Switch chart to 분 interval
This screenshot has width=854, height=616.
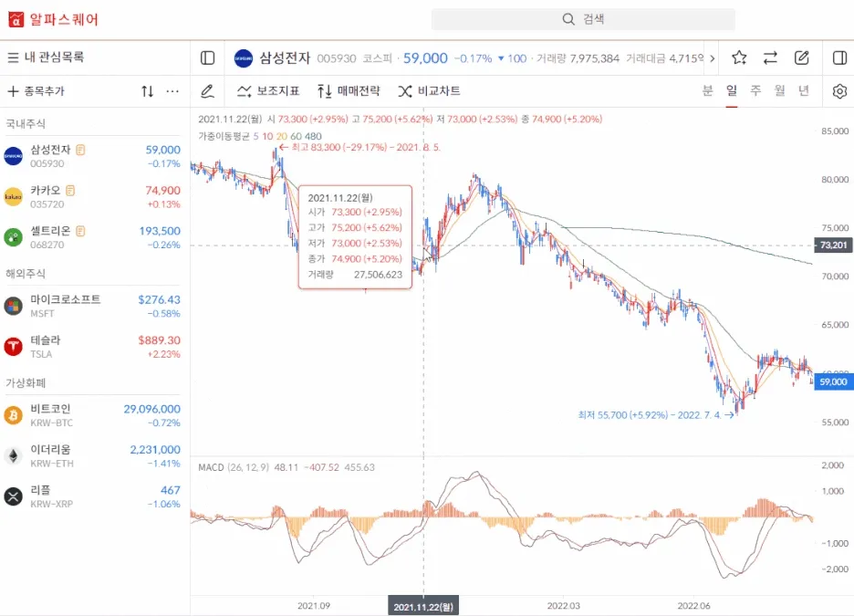click(x=707, y=90)
